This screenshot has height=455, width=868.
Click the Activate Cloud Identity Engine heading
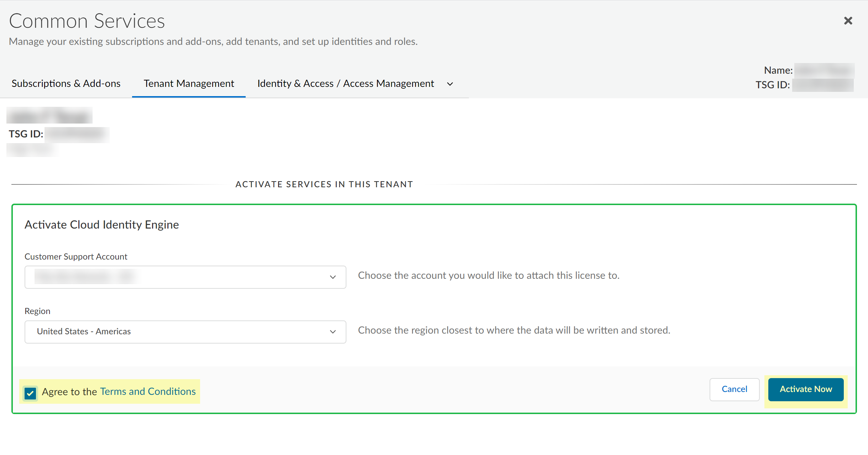101,225
